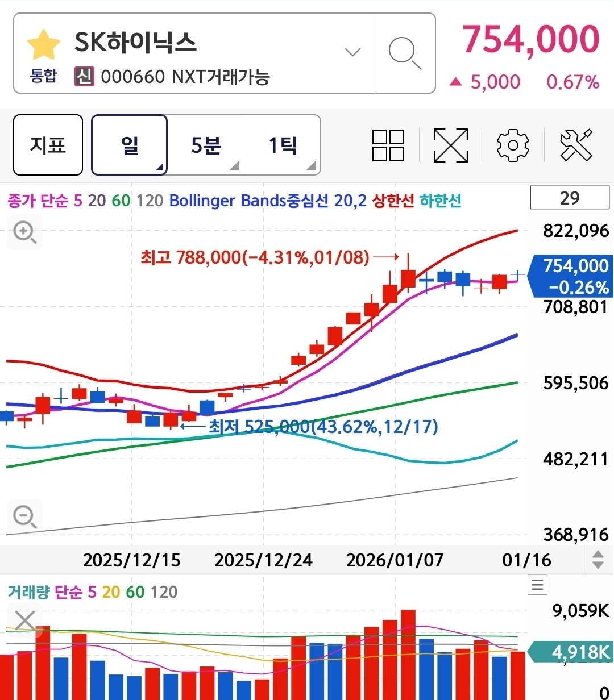Screen dimensions: 614x700
Task: Open the volume panel menu icon
Action: 538,585
